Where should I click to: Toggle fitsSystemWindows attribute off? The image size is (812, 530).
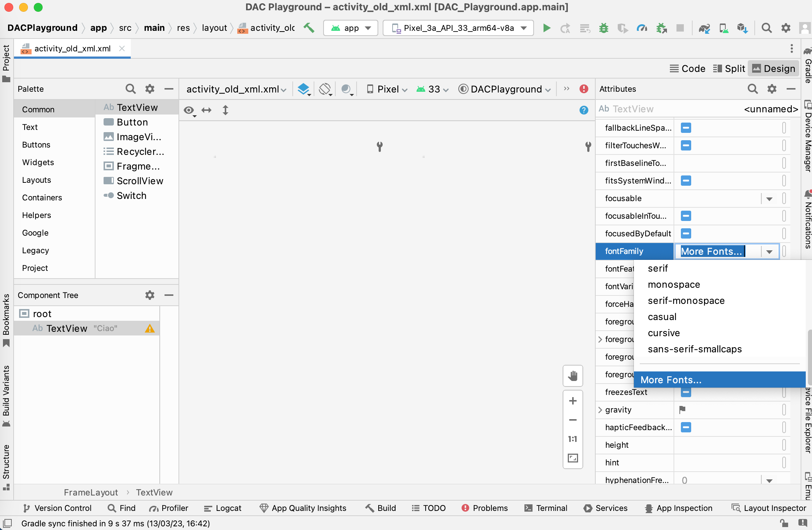[686, 181]
